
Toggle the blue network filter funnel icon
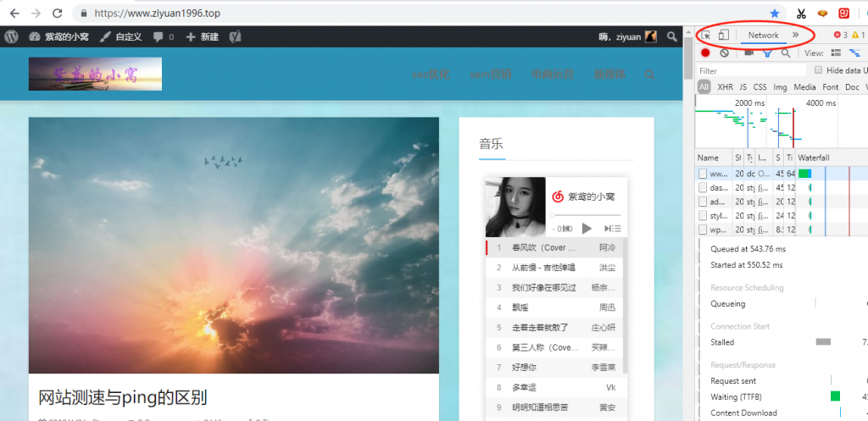point(767,53)
